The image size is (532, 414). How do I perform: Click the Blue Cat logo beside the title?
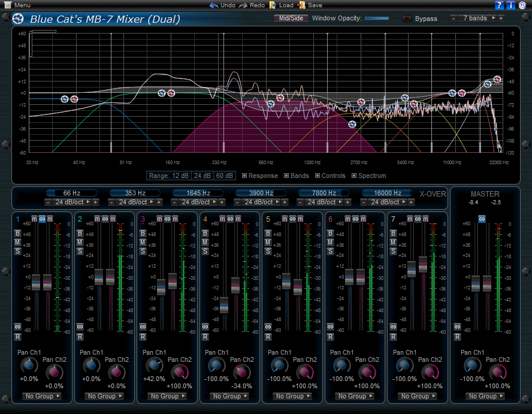(19, 19)
